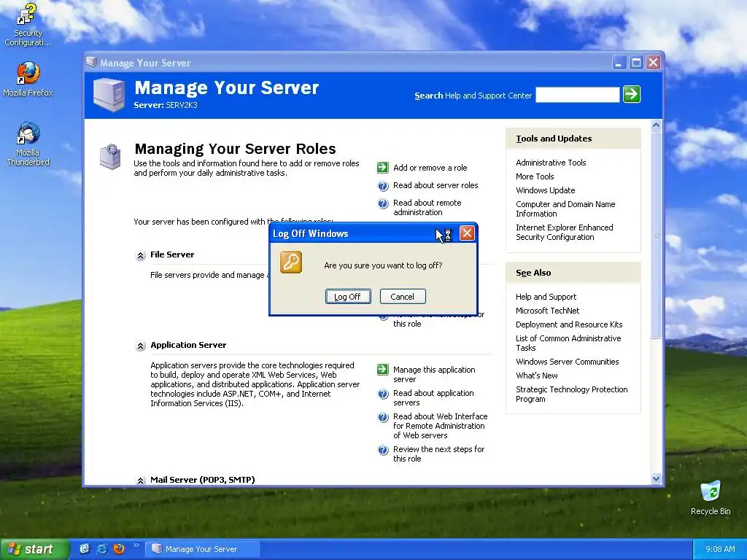
Task: Launch Internet Explorer from Quick Launch
Action: (102, 548)
